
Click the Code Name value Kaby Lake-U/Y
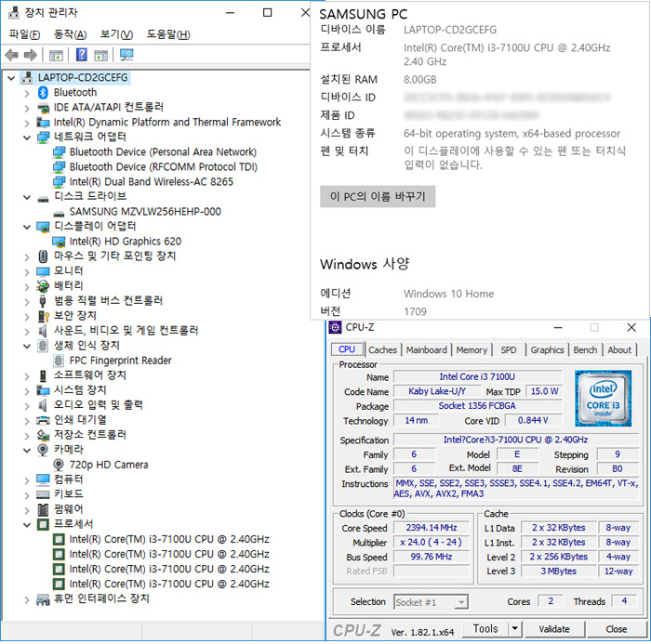click(437, 391)
